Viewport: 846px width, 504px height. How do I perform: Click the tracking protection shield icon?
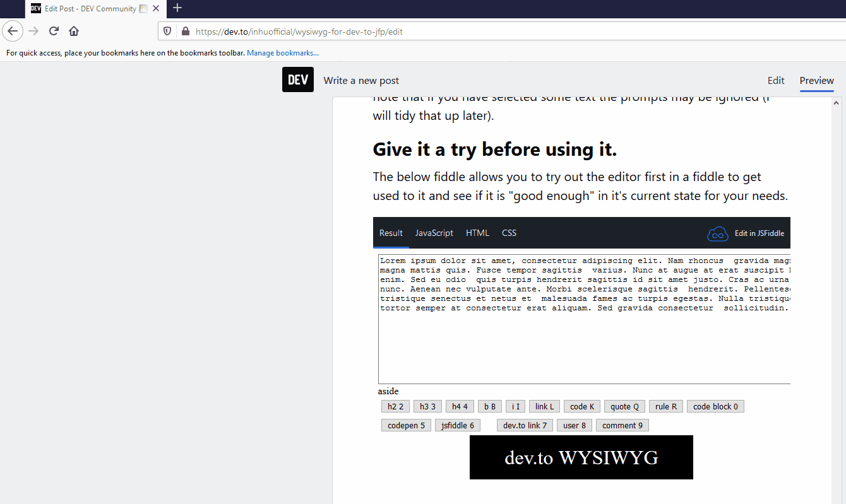(167, 31)
